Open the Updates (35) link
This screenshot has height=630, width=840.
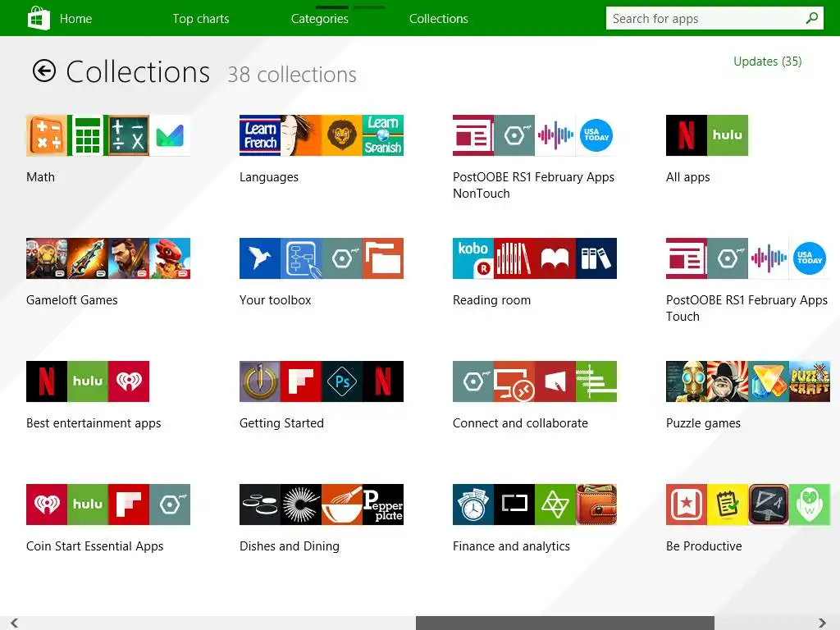pos(767,62)
